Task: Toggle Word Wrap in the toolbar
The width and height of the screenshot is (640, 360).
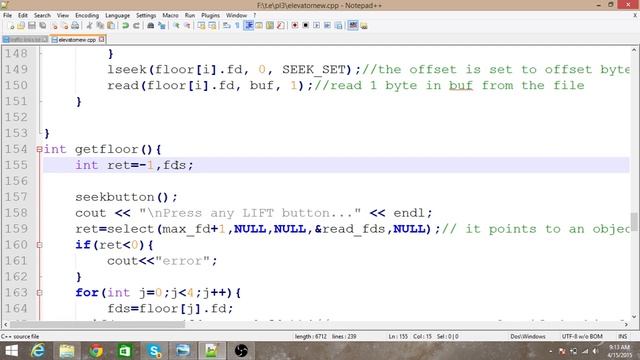Action: (227, 26)
